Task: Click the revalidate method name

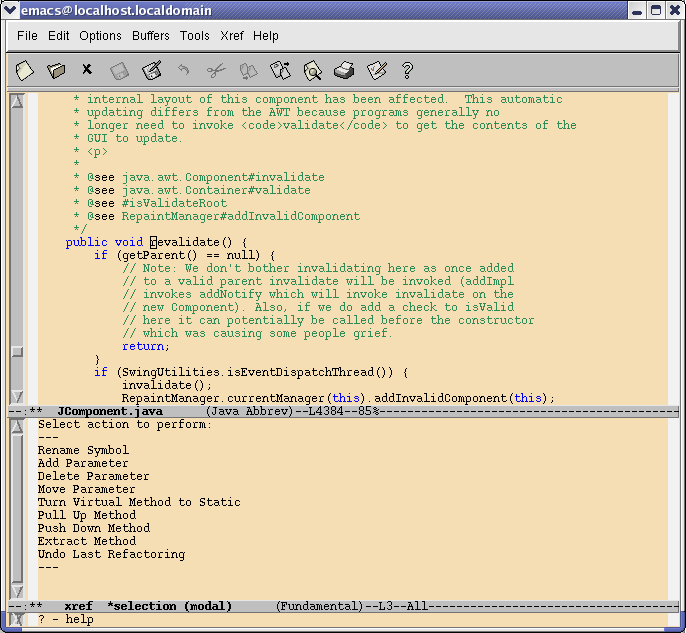Action: point(191,242)
